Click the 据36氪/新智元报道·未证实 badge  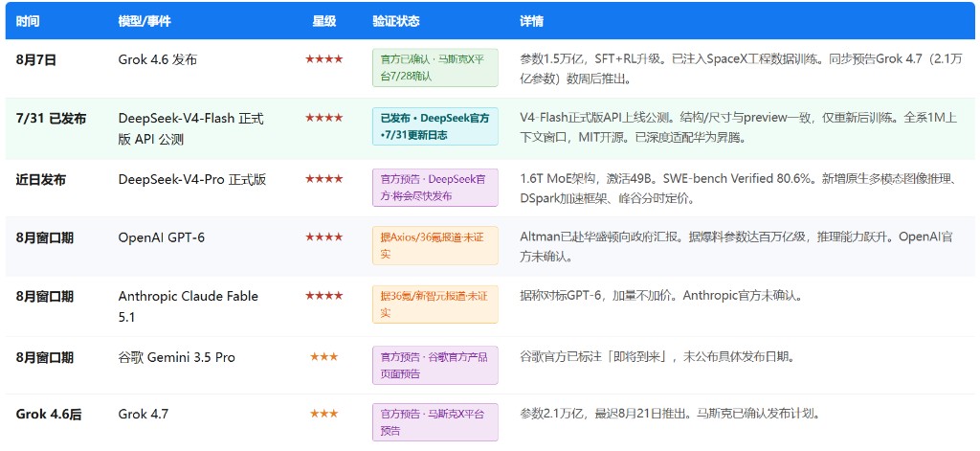pos(435,304)
